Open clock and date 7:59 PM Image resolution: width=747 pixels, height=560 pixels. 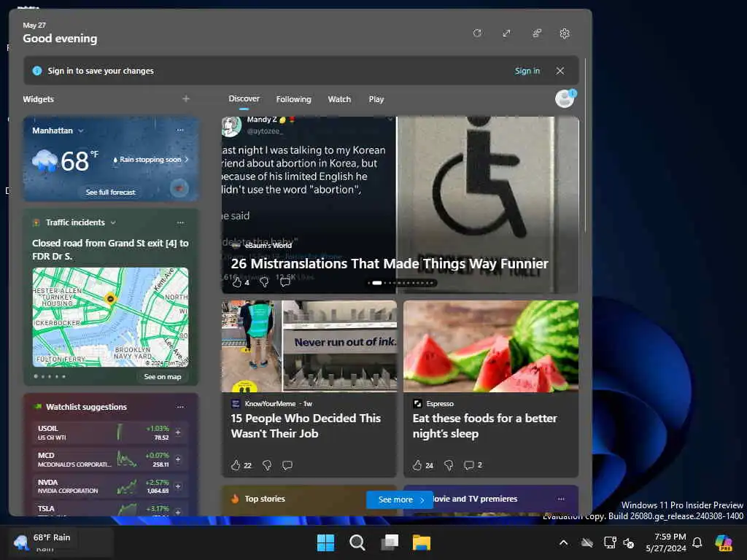[x=666, y=542]
